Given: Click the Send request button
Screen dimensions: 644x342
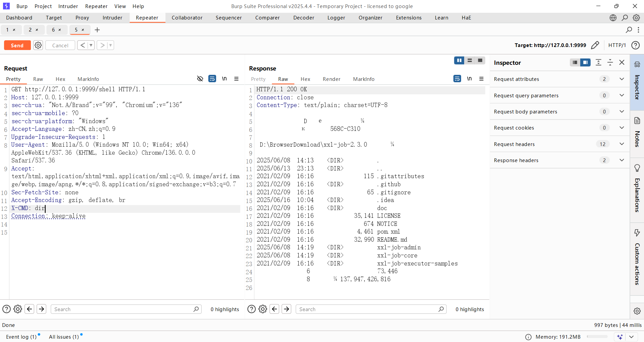Looking at the screenshot, I should [x=17, y=45].
